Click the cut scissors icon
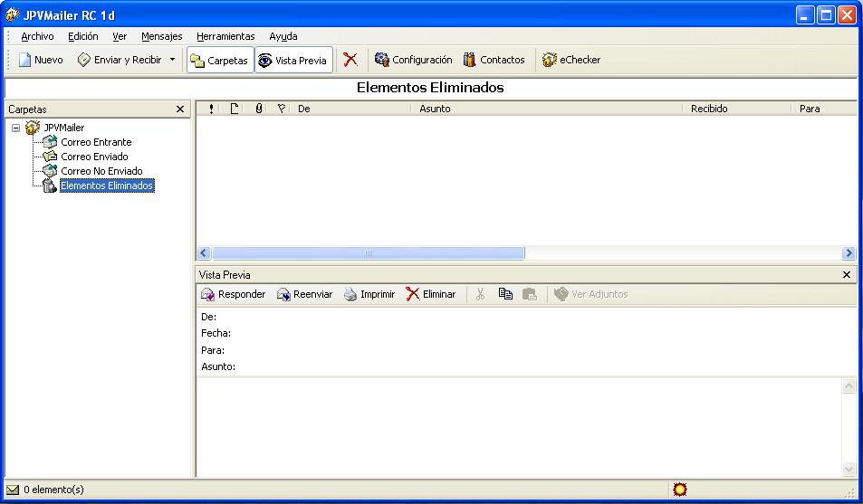This screenshot has width=863, height=504. pos(480,294)
